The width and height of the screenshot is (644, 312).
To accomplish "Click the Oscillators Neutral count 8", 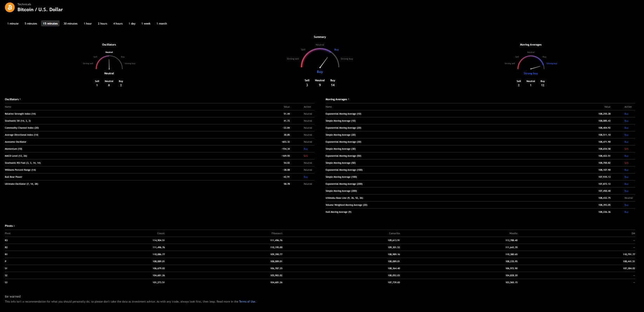I will (109, 85).
